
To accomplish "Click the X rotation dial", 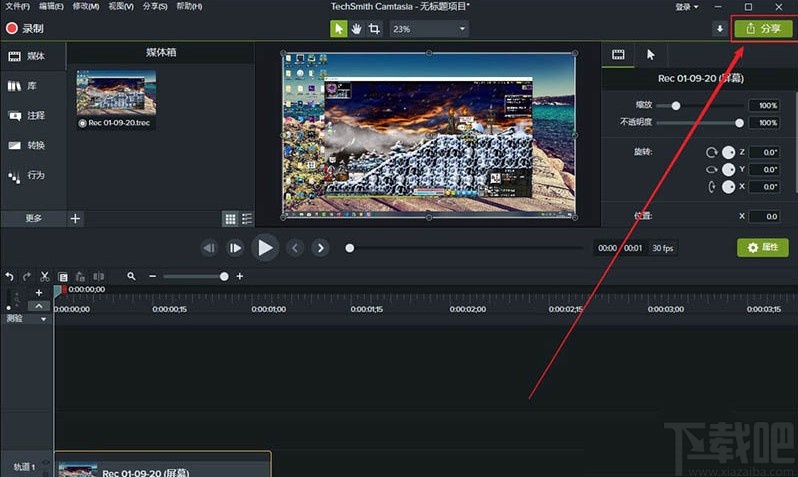I will click(729, 187).
